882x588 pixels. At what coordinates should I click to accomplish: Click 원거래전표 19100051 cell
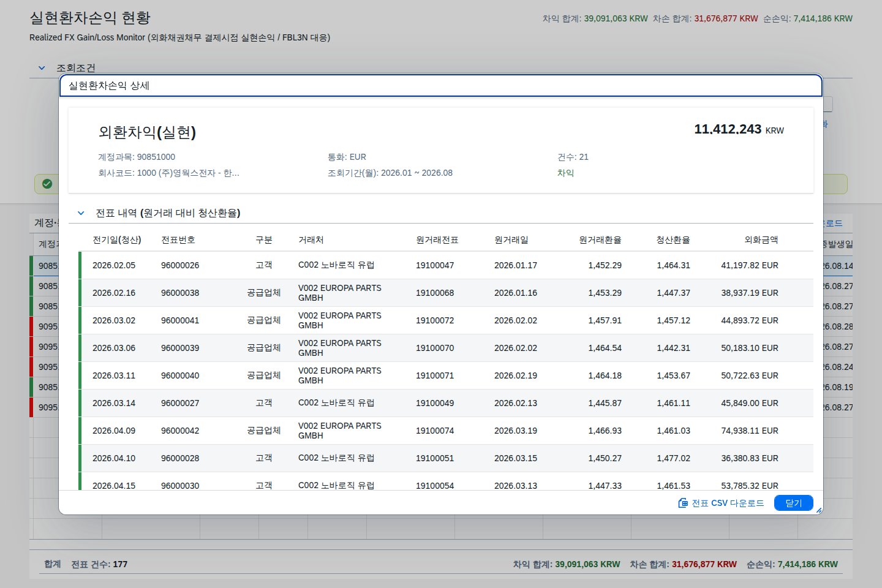pyautogui.click(x=435, y=458)
